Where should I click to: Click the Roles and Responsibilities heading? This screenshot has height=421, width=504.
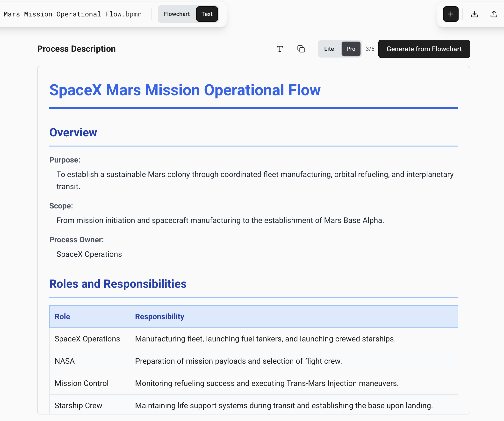[x=118, y=284]
